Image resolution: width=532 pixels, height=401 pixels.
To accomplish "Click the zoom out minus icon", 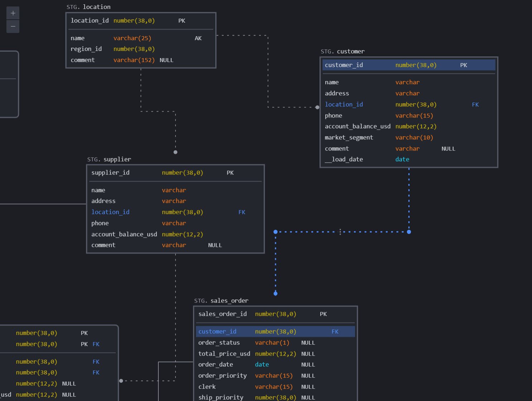I will (x=13, y=26).
